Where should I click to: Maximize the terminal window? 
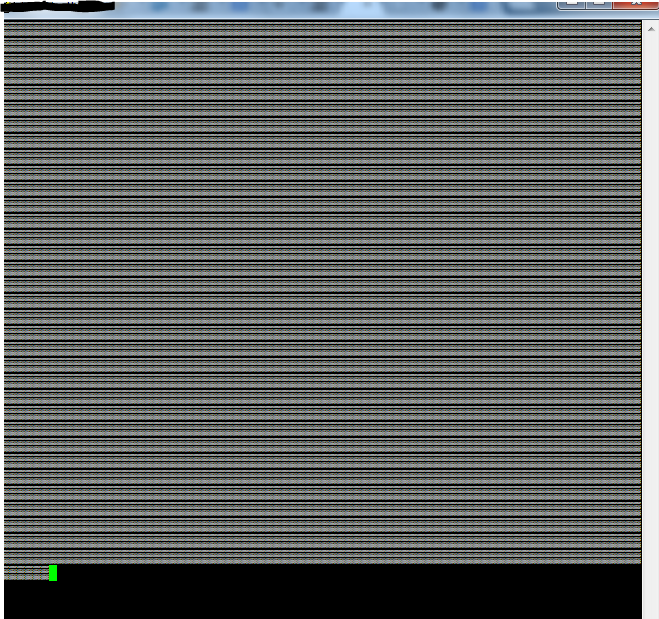click(x=599, y=3)
